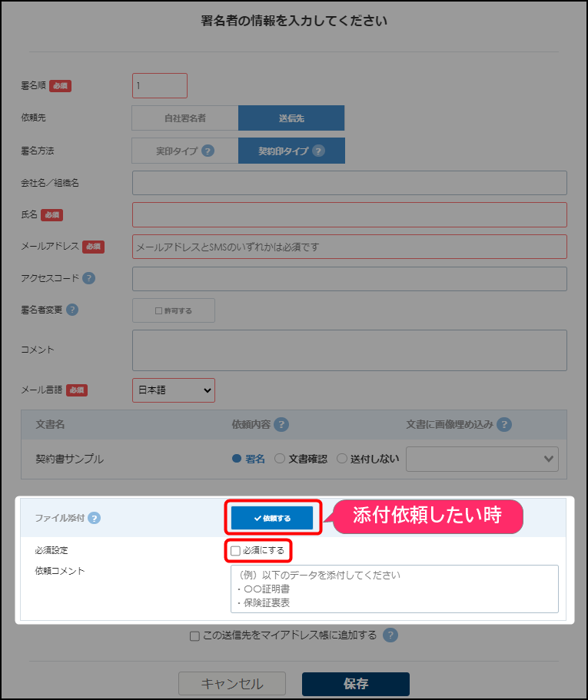The height and width of the screenshot is (700, 588).
Task: Click help icon next to 契約印タイプ
Action: tap(318, 151)
